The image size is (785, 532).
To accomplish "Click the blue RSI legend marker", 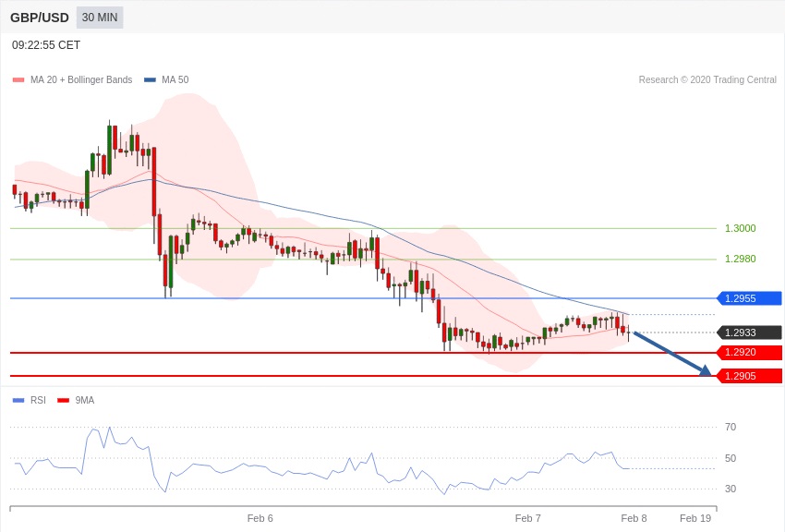I will click(x=18, y=401).
